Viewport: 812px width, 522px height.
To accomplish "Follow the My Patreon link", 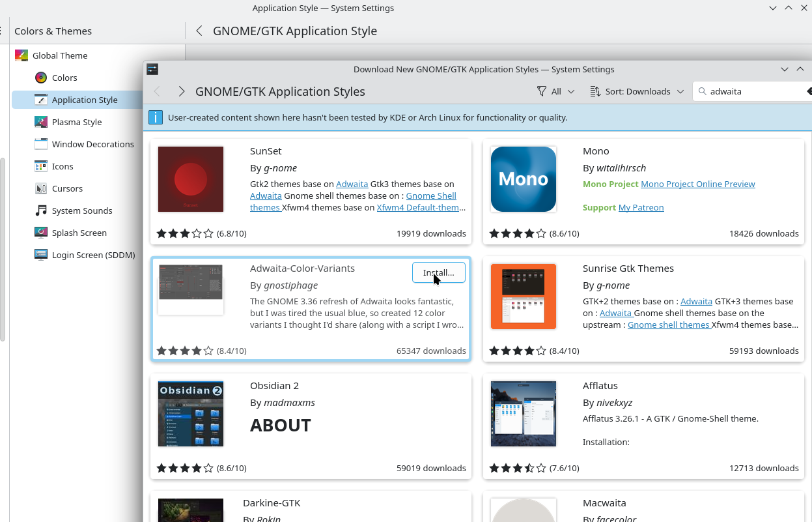I will click(x=641, y=207).
